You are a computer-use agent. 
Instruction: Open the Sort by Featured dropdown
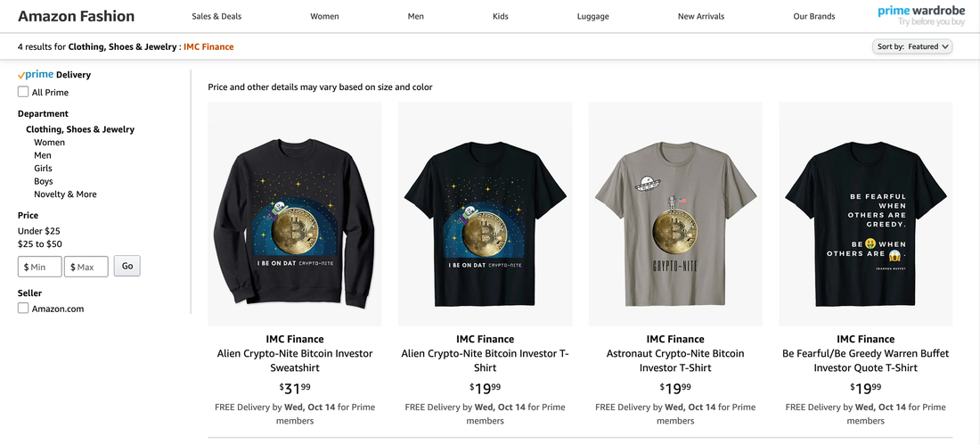pos(913,46)
